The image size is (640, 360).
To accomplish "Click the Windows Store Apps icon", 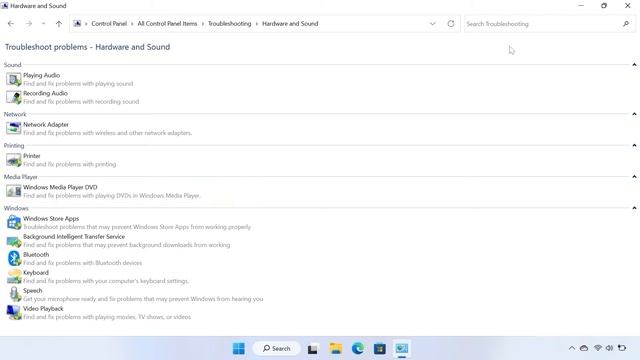I will (13, 222).
